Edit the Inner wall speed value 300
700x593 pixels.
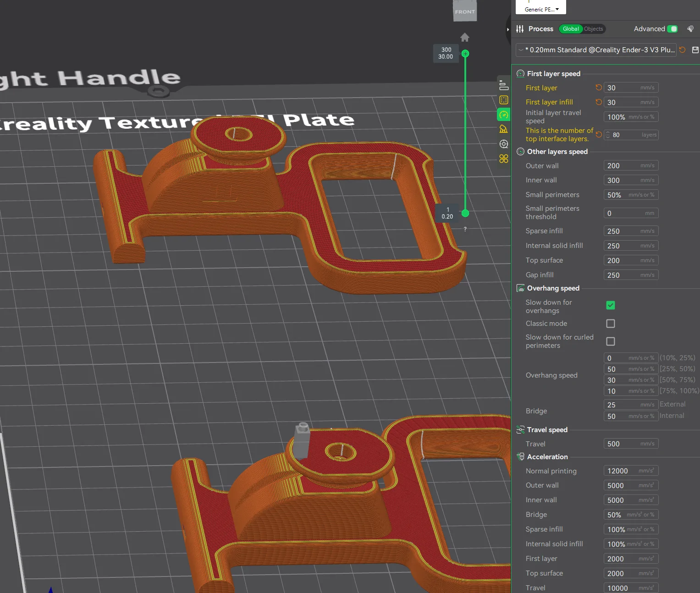click(631, 180)
